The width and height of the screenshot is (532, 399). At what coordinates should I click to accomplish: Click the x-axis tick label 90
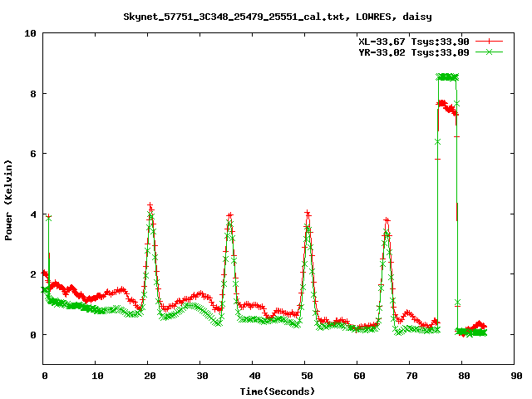[x=516, y=376]
